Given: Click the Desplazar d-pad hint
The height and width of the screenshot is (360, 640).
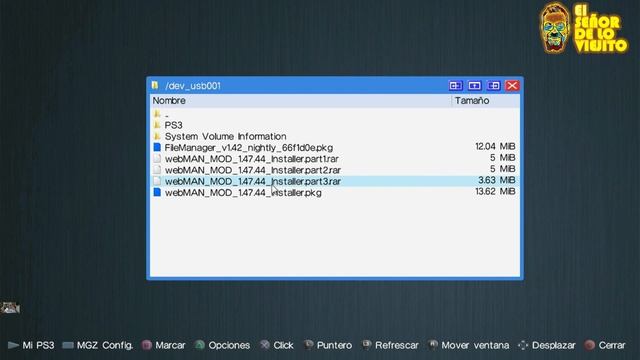Looking at the screenshot, I should click(x=547, y=345).
